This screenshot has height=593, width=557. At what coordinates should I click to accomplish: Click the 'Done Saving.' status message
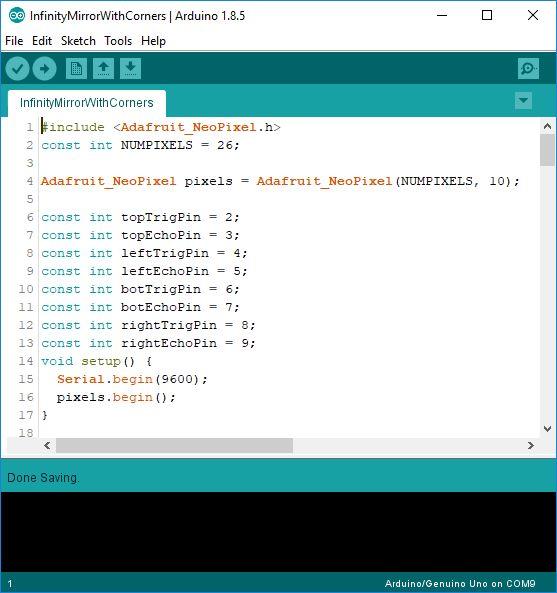(x=43, y=478)
